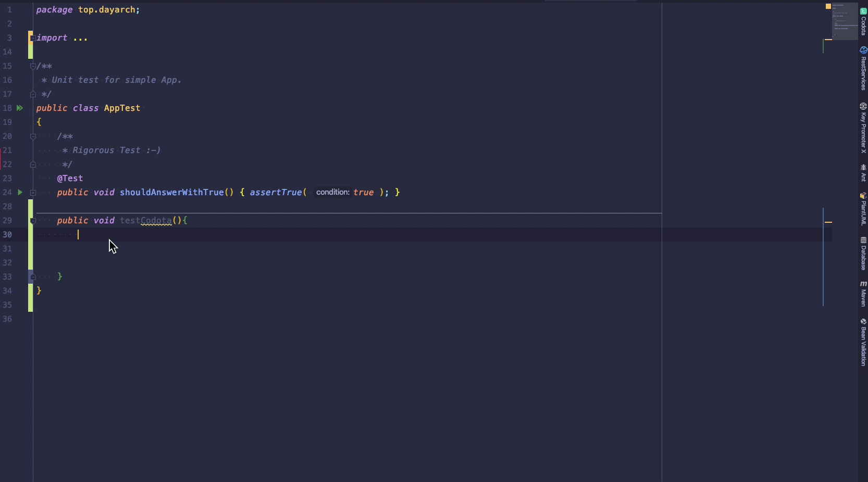Collapse the class Javadoc at line 15
Image resolution: width=868 pixels, height=482 pixels.
(33, 66)
